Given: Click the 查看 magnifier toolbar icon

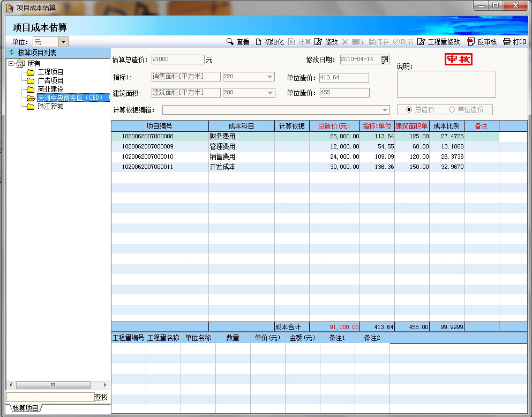Looking at the screenshot, I should tap(230, 42).
